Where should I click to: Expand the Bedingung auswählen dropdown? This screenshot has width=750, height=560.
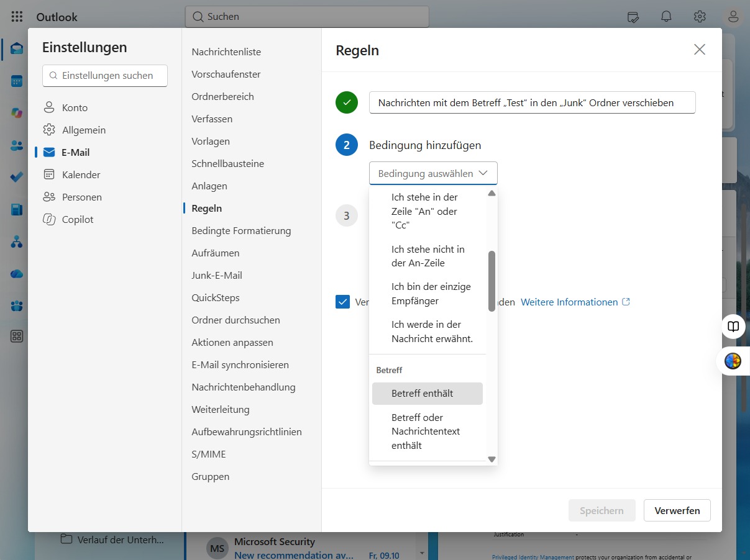433,173
